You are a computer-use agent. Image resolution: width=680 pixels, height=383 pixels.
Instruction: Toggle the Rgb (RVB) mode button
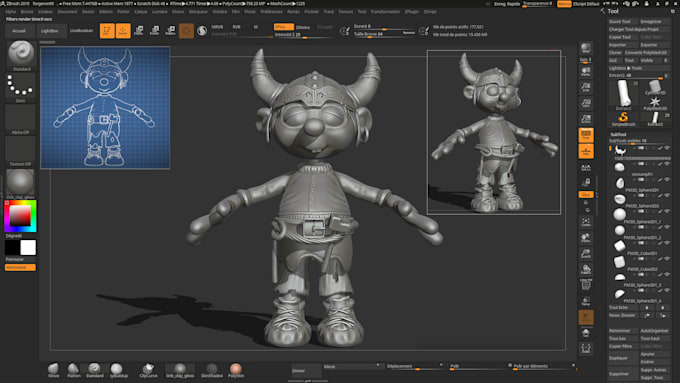click(x=236, y=27)
